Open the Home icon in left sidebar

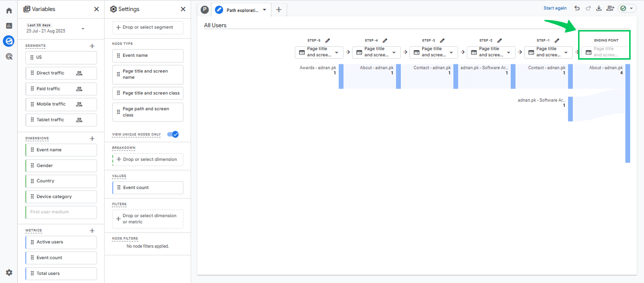tap(9, 10)
